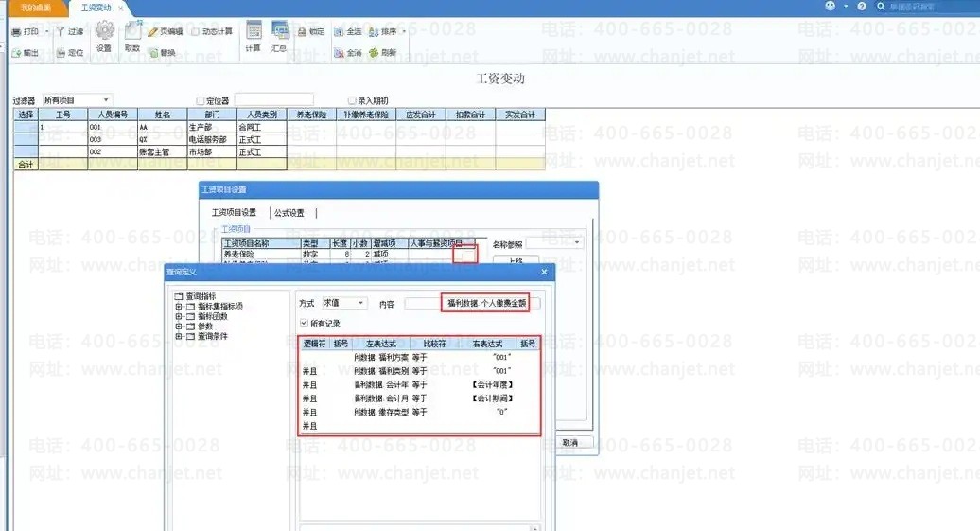Open the 方式 求值 dropdown
This screenshot has width=980, height=531.
(360, 304)
